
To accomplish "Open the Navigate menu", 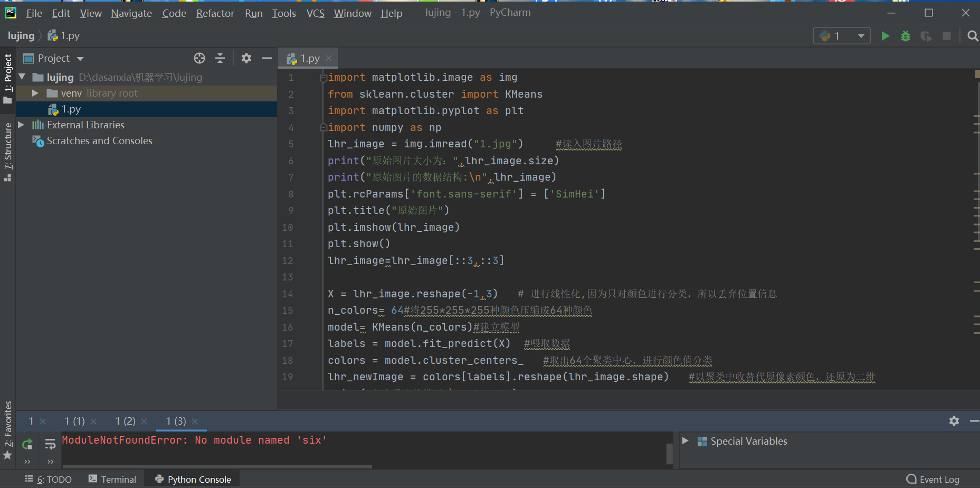I will coord(131,13).
